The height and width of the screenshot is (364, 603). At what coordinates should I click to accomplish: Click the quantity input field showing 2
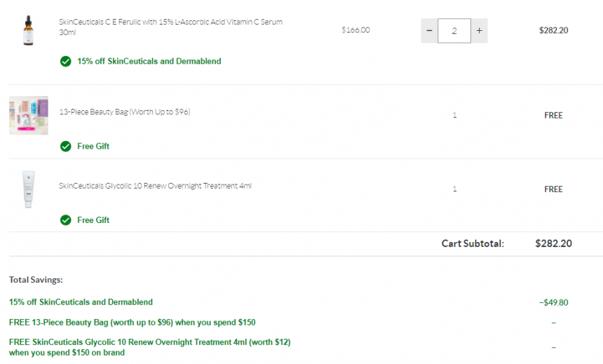pyautogui.click(x=454, y=31)
